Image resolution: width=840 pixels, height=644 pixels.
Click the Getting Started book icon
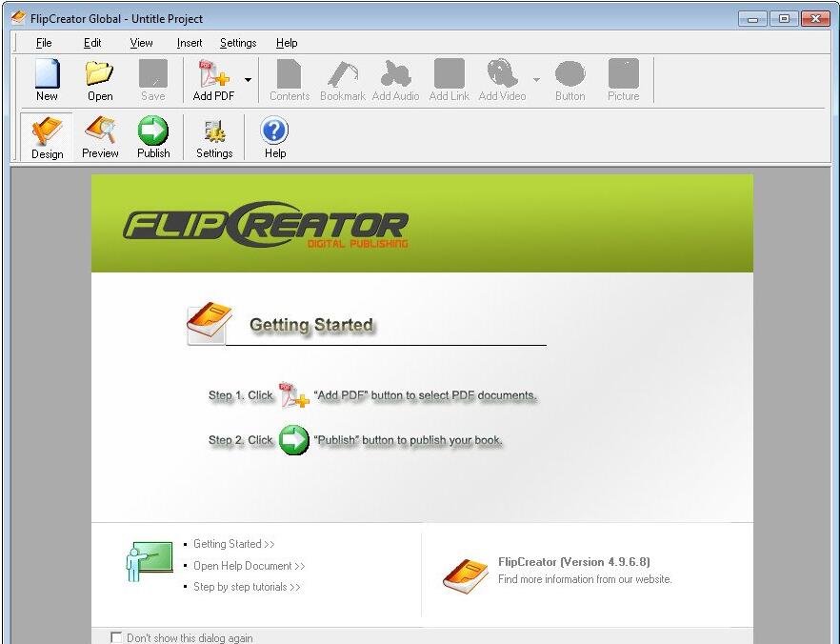pyautogui.click(x=209, y=323)
